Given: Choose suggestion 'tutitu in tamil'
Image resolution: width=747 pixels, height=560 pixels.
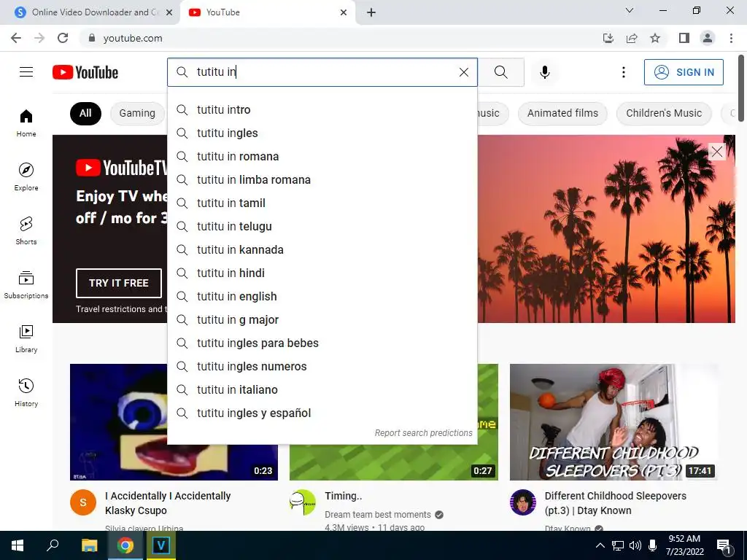Looking at the screenshot, I should [x=322, y=203].
